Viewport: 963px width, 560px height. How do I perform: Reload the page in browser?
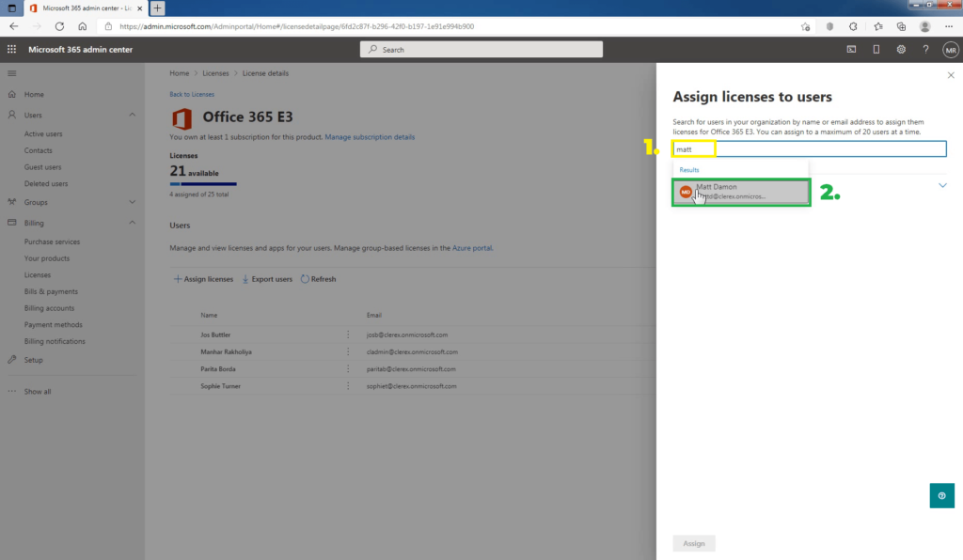click(59, 26)
